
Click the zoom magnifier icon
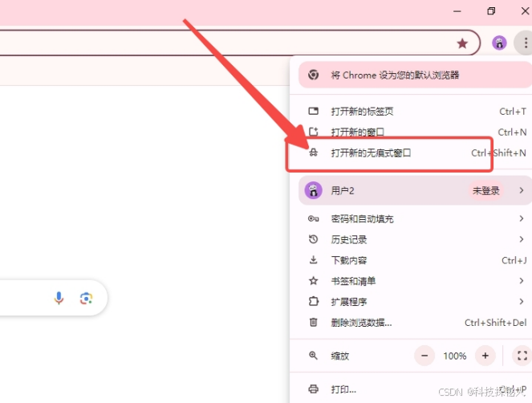[313, 356]
